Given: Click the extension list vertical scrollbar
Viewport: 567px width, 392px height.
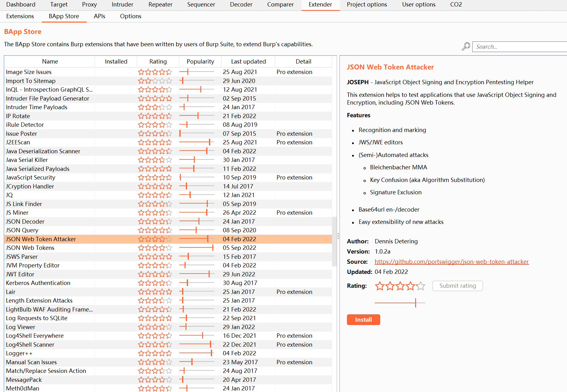Looking at the screenshot, I should coord(334,241).
